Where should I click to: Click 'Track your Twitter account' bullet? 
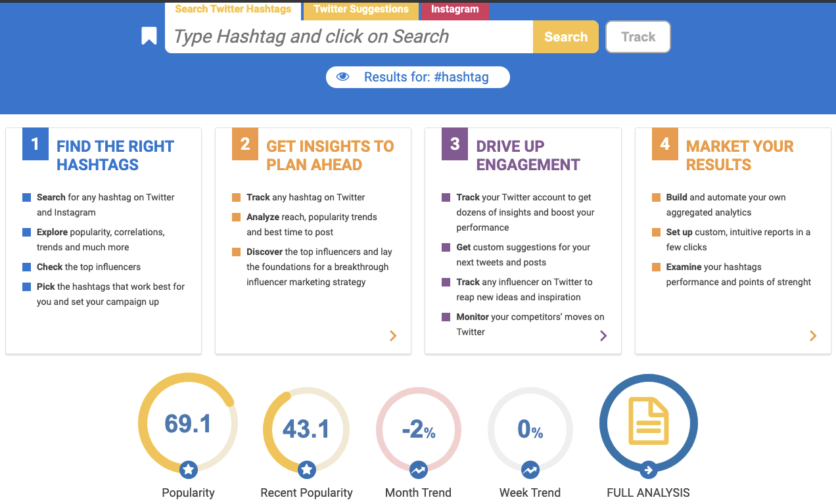click(x=526, y=212)
